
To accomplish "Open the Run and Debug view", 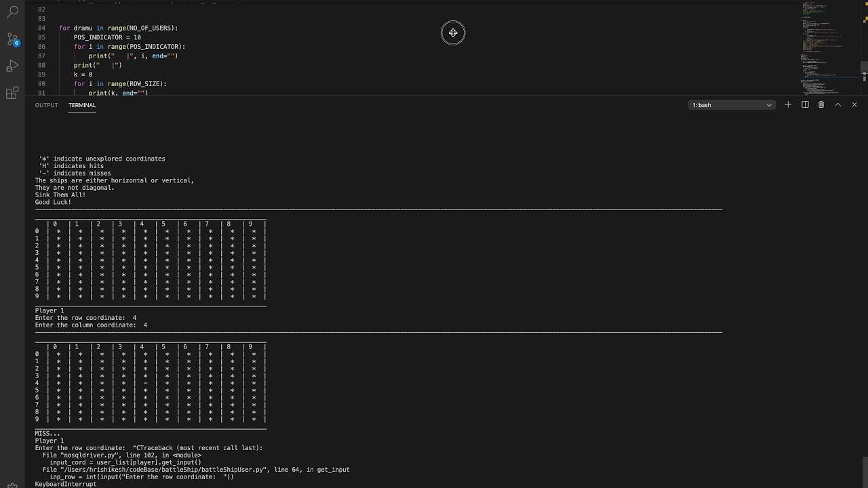I will point(12,66).
